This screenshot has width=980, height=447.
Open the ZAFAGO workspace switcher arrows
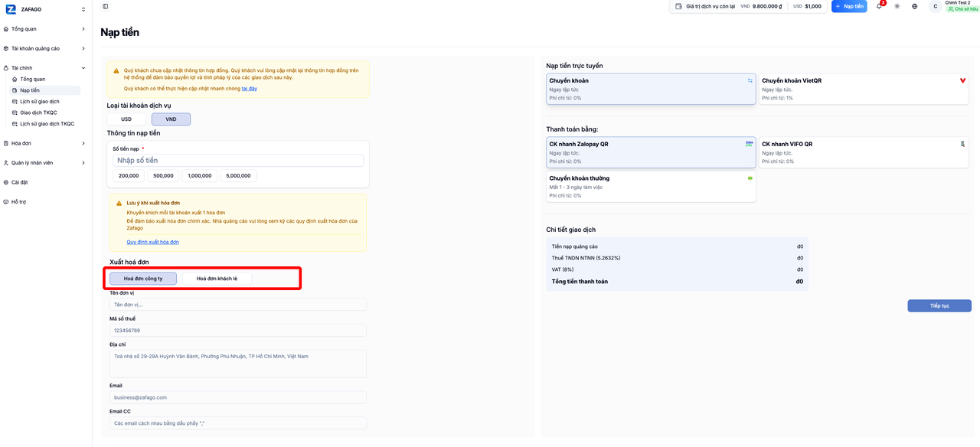point(83,9)
